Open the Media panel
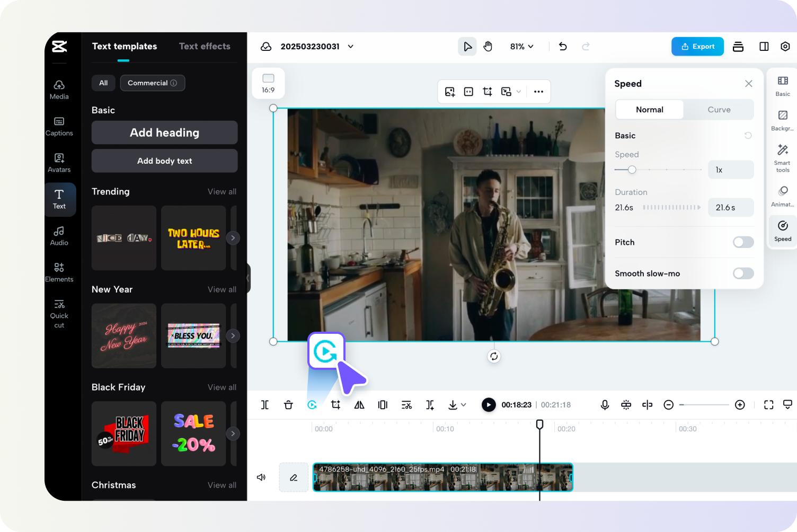This screenshot has width=797, height=532. (59, 90)
